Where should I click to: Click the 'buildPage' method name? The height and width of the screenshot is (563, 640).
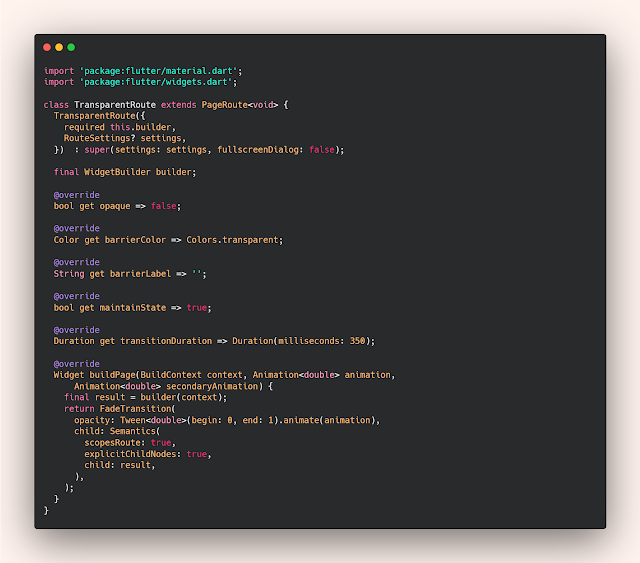coord(113,375)
